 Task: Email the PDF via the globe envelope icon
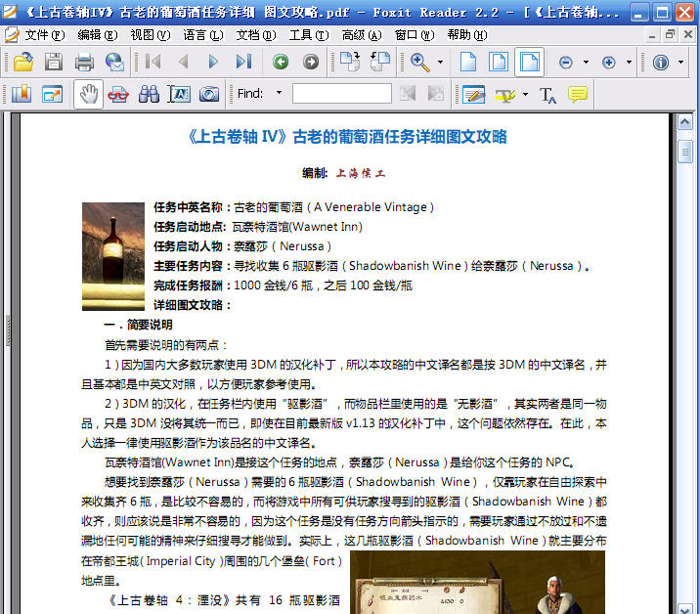[x=114, y=62]
